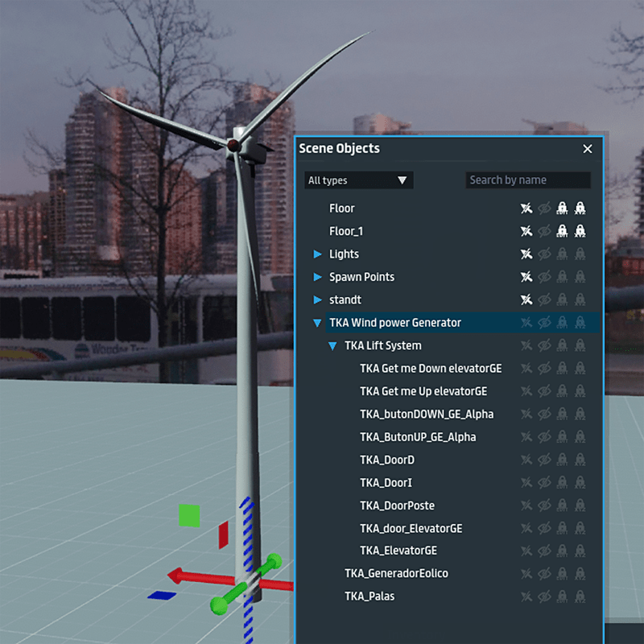The image size is (644, 644).
Task: Toggle visibility eye for TKA Lift System
Action: [544, 346]
